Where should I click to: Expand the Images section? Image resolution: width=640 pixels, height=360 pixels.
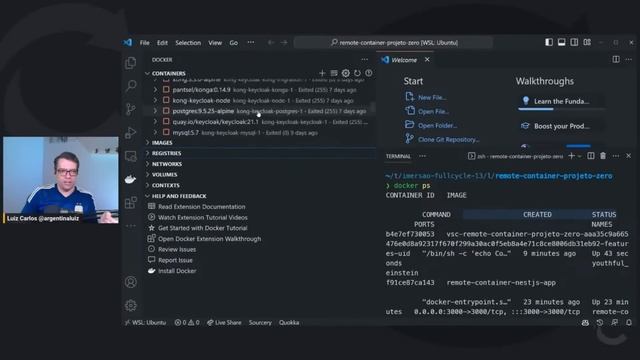pyautogui.click(x=147, y=142)
